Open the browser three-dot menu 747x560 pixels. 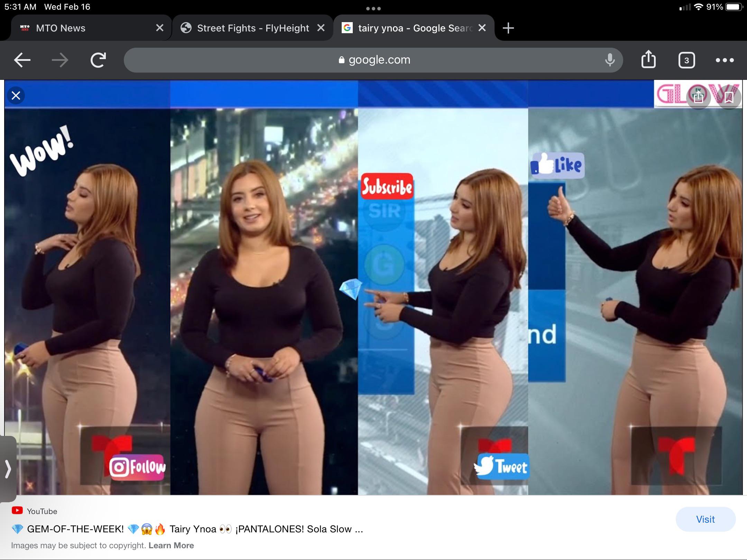[725, 60]
